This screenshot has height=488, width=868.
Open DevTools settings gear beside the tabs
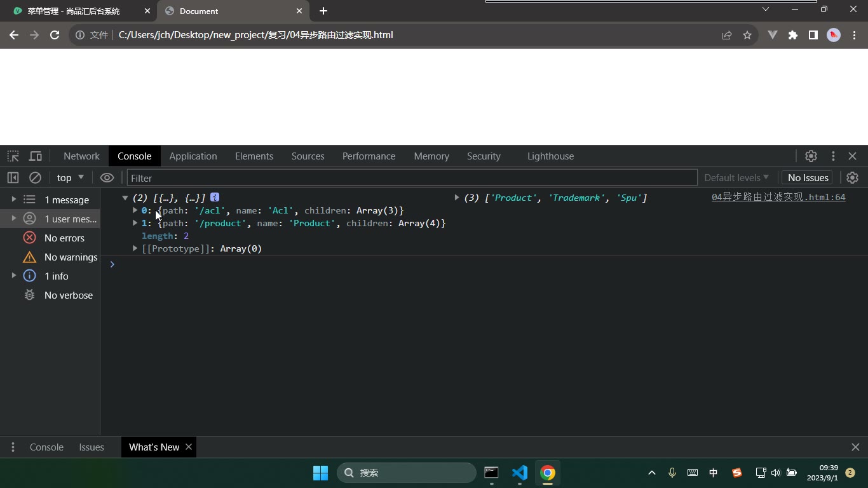coord(811,156)
